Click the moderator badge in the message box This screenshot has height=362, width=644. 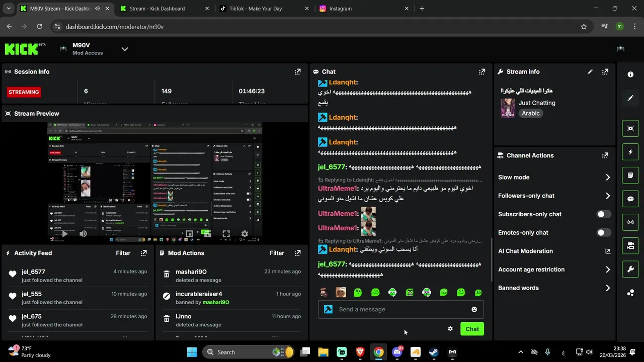coord(329,309)
